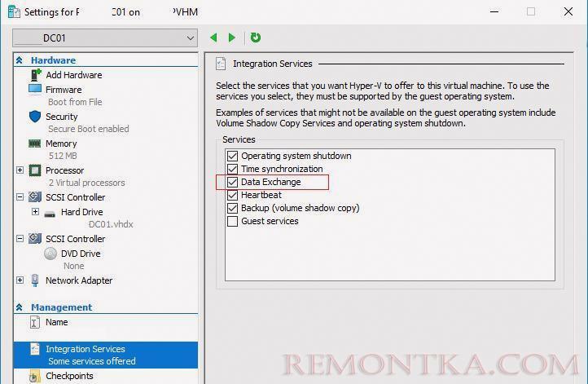Select the DVD Drive item
The height and width of the screenshot is (384, 588).
point(81,254)
